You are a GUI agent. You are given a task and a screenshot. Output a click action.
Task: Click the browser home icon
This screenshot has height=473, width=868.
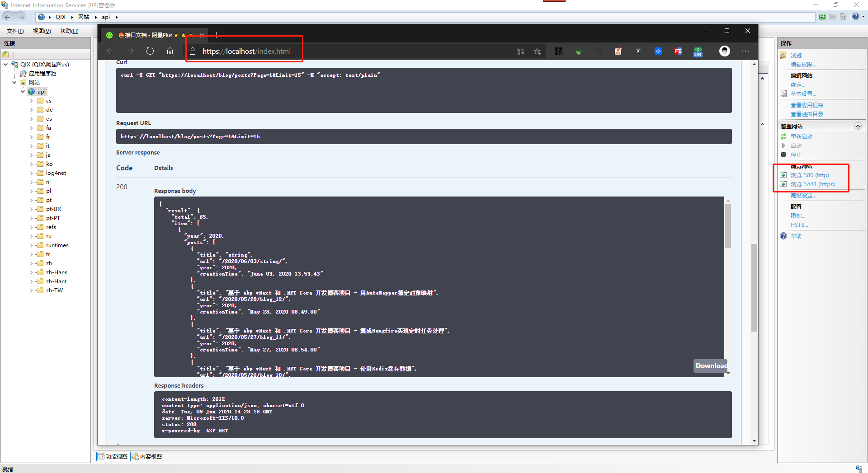[170, 51]
